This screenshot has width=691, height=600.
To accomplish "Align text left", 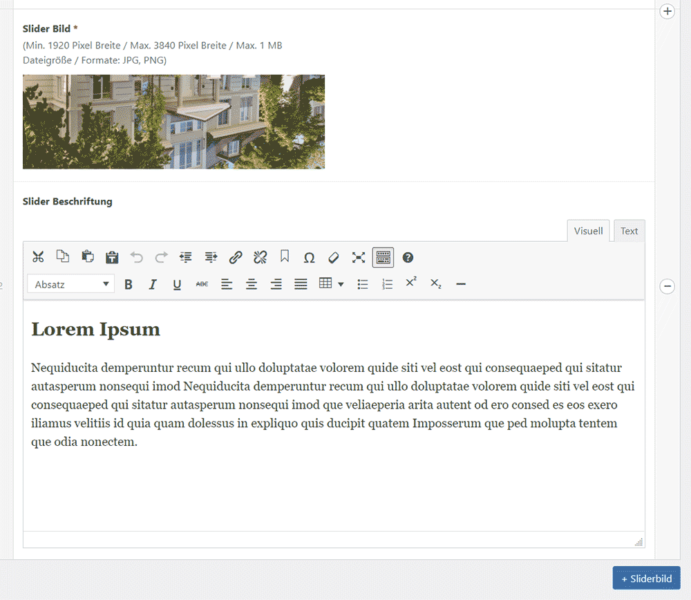I will coord(227,284).
